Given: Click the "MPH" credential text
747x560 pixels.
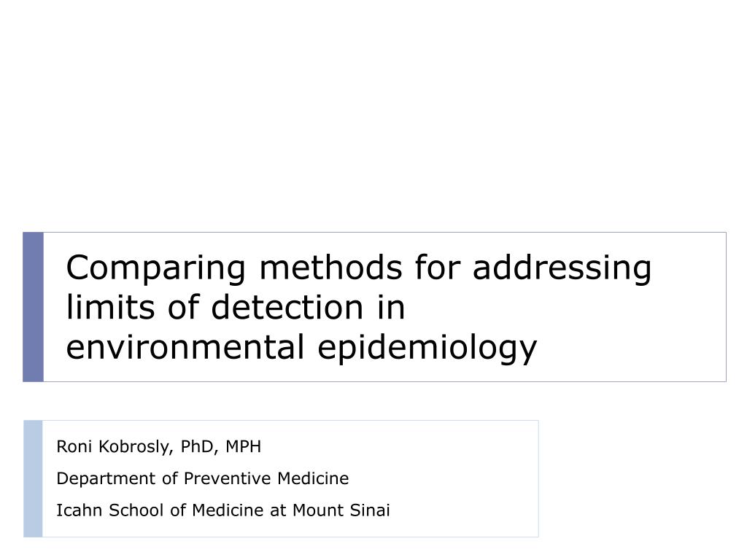Looking at the screenshot, I should (244, 447).
